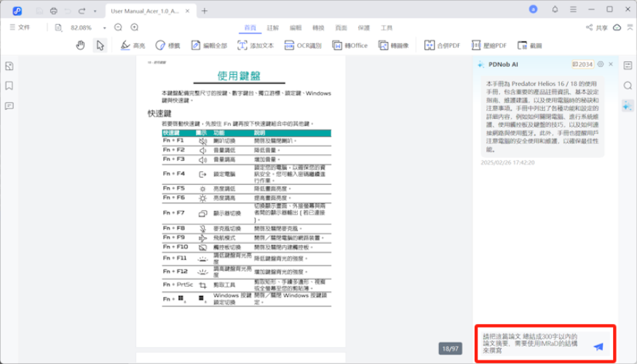Save the file with the save icon
This screenshot has height=364, width=637.
point(39,11)
